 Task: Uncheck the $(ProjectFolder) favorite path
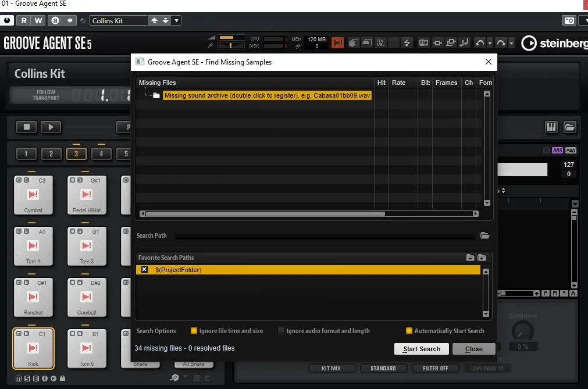[144, 269]
